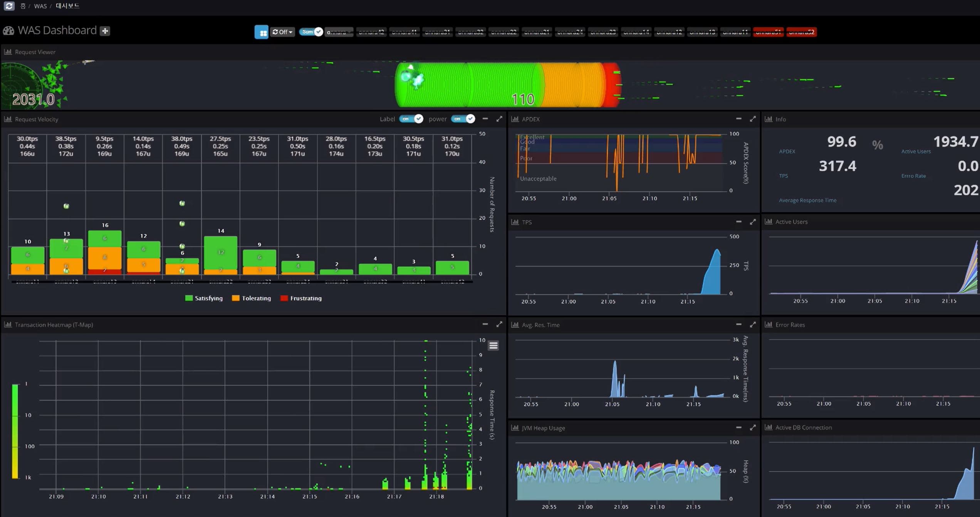Toggle the Label switch in Request Velocity
The width and height of the screenshot is (980, 517).
(411, 119)
